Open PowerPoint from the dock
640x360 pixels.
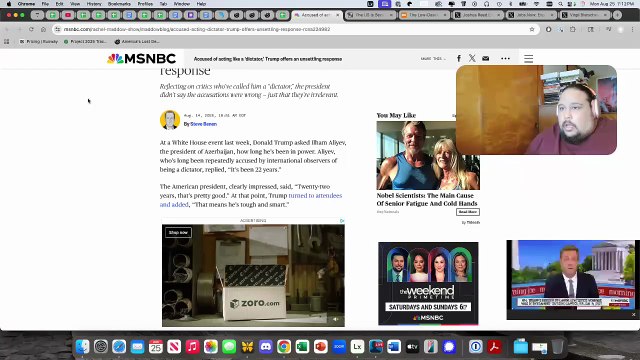321,347
